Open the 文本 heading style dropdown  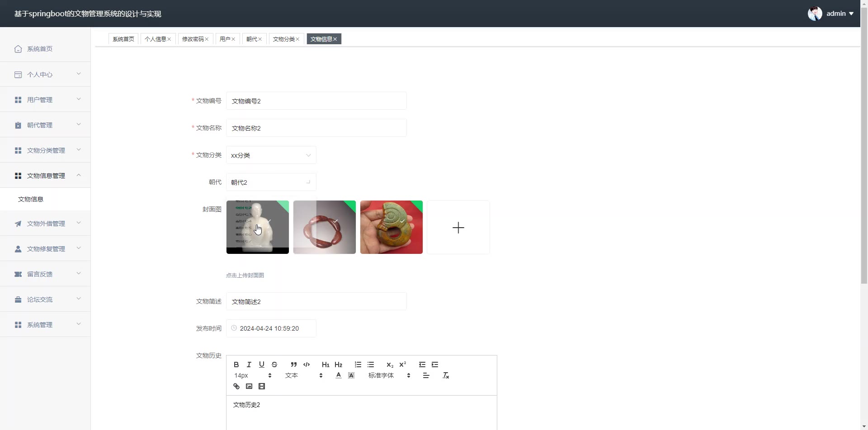pyautogui.click(x=304, y=375)
